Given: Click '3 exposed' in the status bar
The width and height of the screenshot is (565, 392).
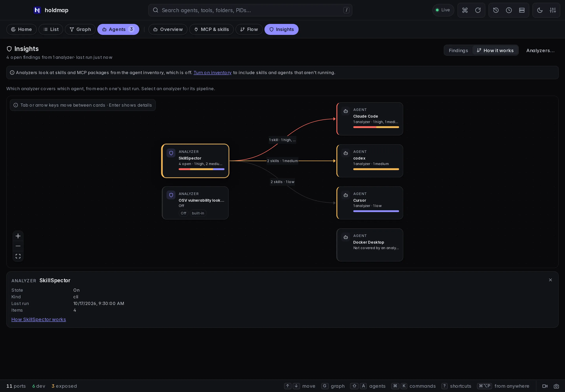Looking at the screenshot, I should click(64, 386).
